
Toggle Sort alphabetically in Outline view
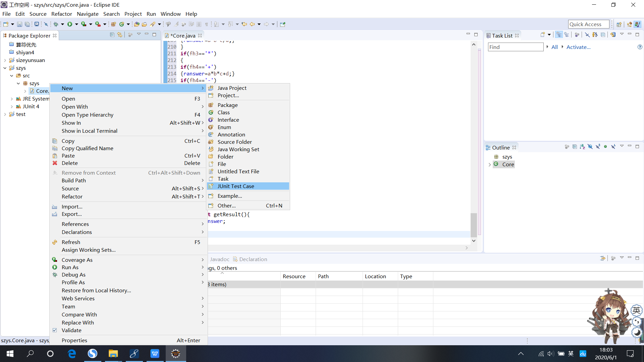[x=582, y=147]
